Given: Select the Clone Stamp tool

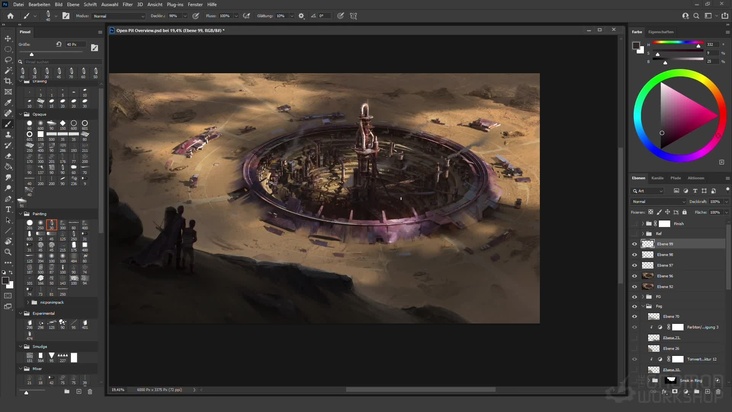Looking at the screenshot, I should point(8,135).
